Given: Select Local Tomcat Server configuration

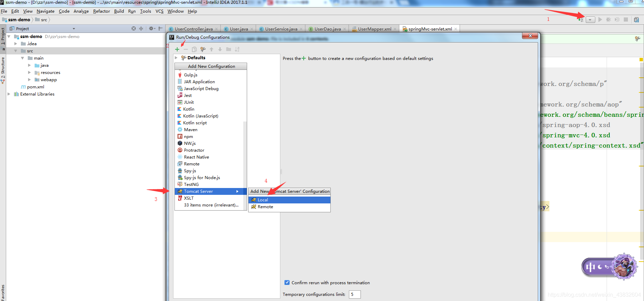Looking at the screenshot, I should (x=289, y=200).
